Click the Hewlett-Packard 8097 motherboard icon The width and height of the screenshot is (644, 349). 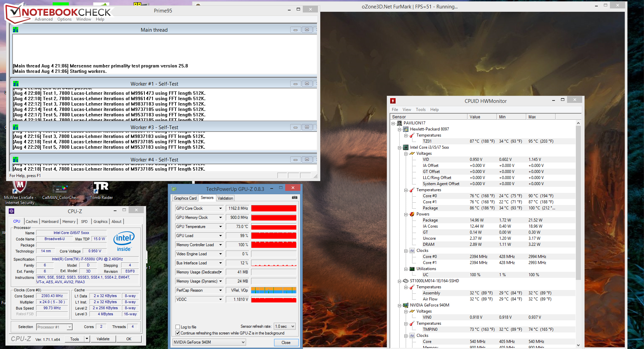[406, 129]
